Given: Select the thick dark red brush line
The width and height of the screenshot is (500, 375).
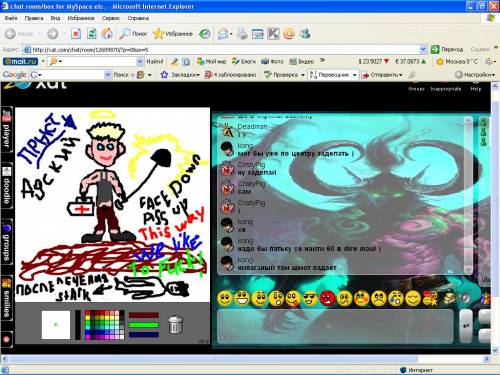Looking at the screenshot, I should pyautogui.click(x=144, y=315).
